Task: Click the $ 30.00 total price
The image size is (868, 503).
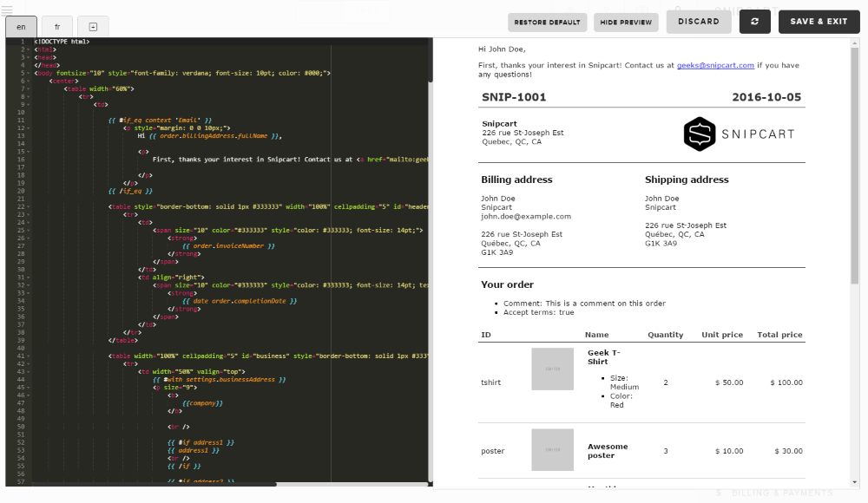Action: (x=789, y=451)
